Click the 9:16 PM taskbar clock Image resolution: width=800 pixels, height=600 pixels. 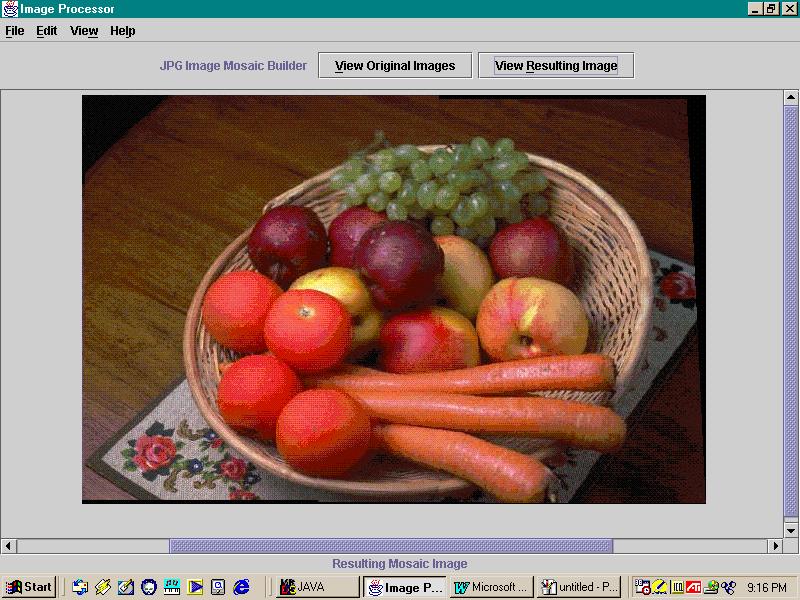coord(767,587)
